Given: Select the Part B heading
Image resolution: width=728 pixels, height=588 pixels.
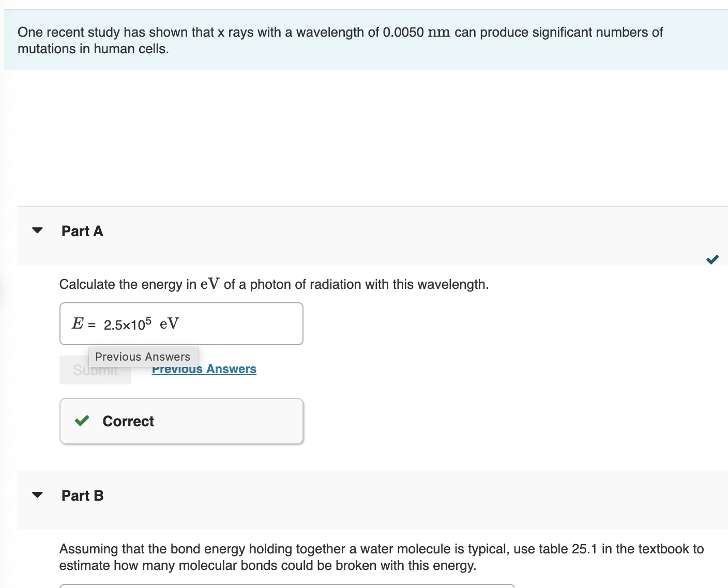Looking at the screenshot, I should (82, 496).
